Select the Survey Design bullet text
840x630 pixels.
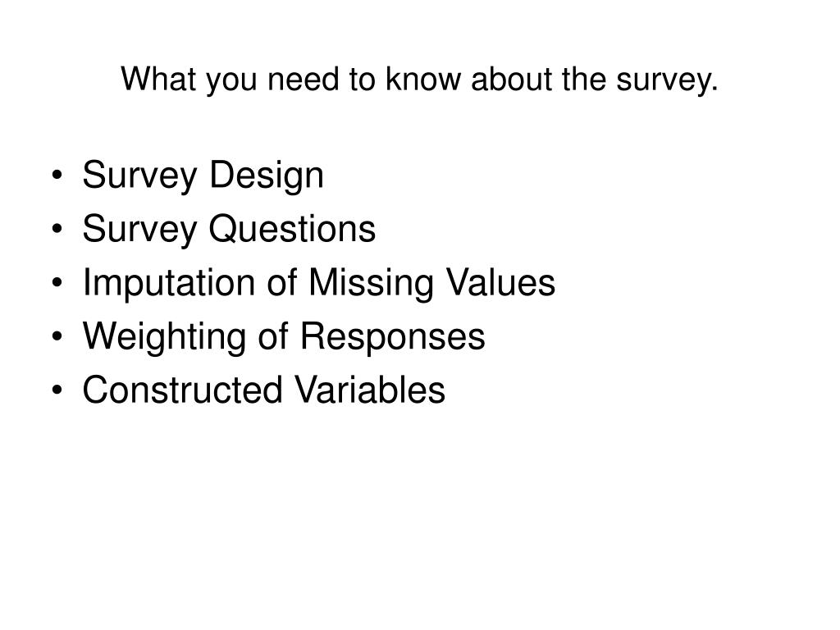[x=203, y=176]
